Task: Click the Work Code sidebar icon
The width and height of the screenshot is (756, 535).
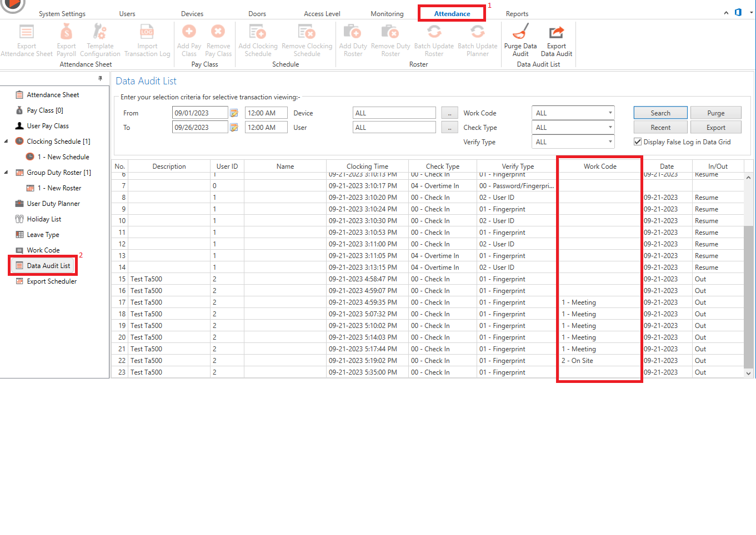Action: tap(19, 250)
